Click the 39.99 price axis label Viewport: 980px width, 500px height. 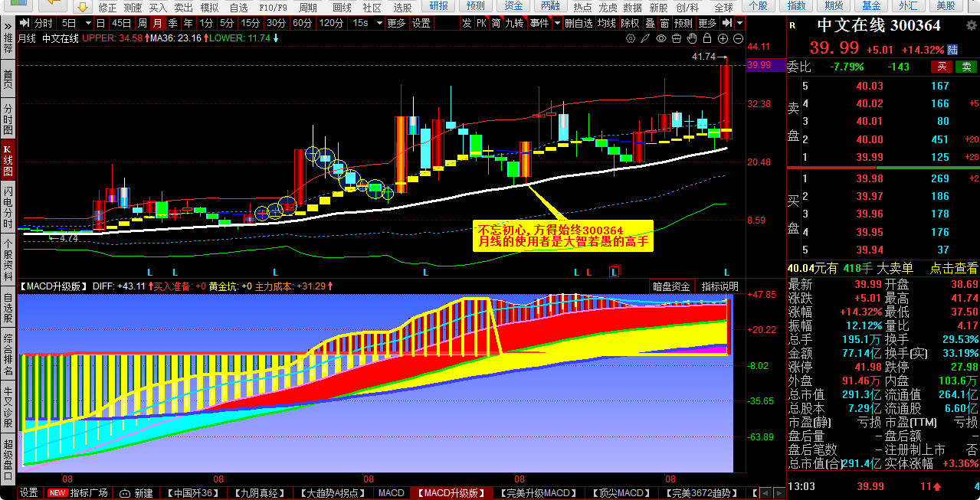point(759,65)
